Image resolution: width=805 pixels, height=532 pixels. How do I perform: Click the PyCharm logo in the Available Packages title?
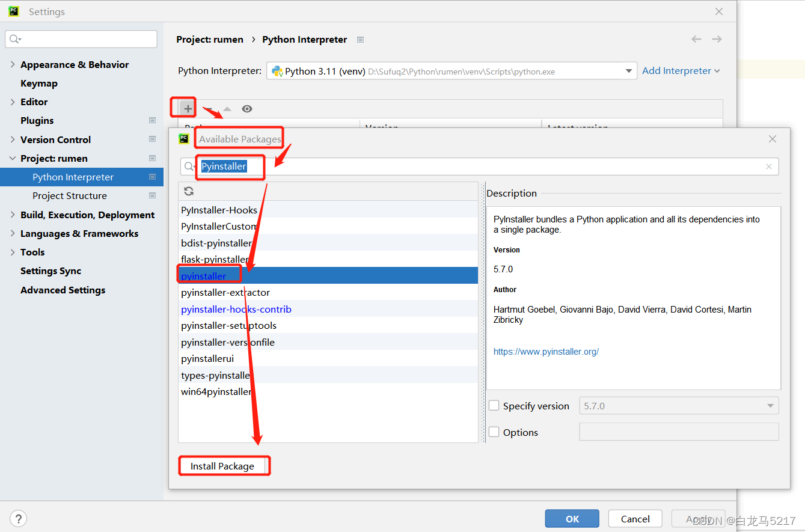click(184, 139)
